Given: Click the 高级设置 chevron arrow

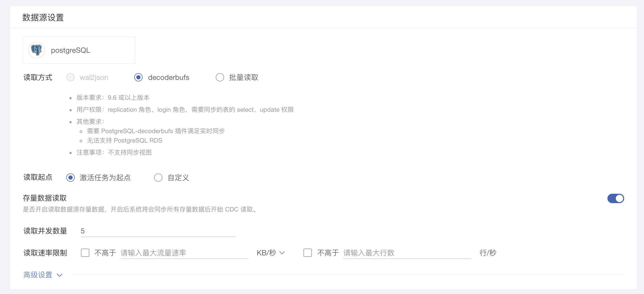Looking at the screenshot, I should (60, 275).
